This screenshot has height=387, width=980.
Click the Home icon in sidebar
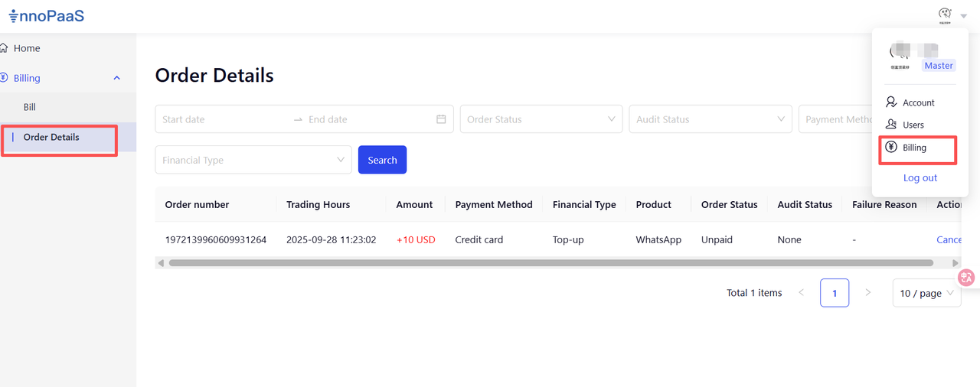point(5,48)
